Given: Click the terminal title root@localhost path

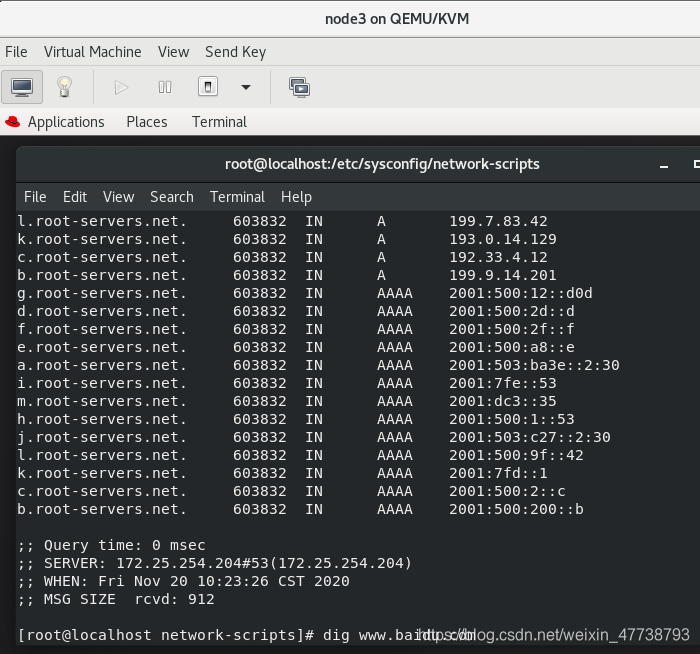Looking at the screenshot, I should tap(382, 164).
